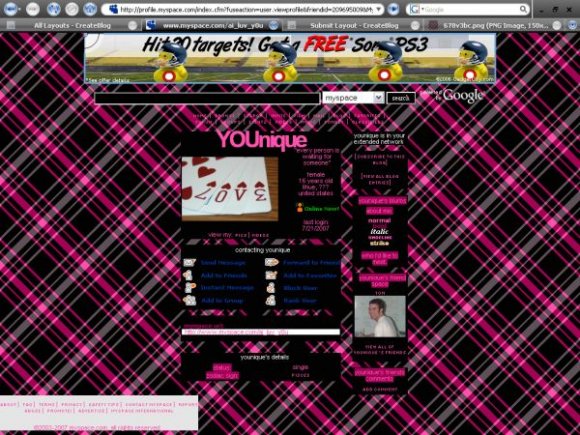Click the icon beside Add to Favorites
580x435 pixels.
point(271,276)
